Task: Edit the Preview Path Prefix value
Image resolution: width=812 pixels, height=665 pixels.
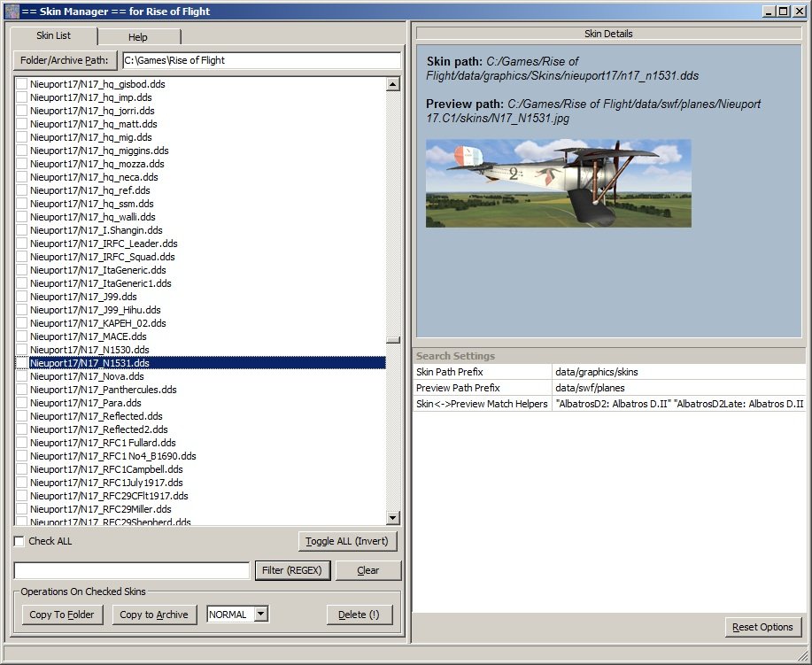Action: pyautogui.click(x=678, y=388)
